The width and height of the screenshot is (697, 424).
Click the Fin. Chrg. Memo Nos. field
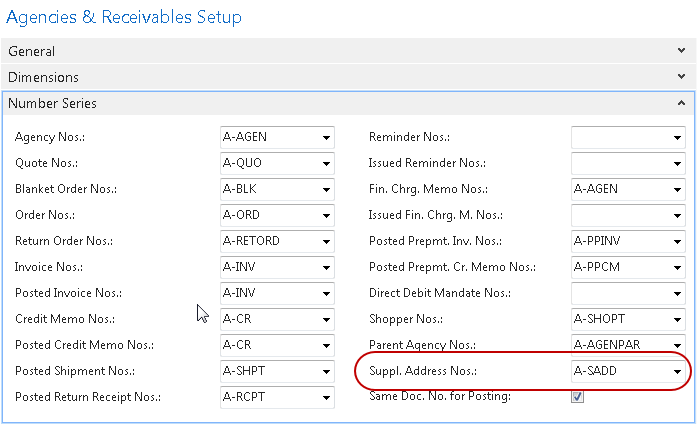[x=618, y=189]
